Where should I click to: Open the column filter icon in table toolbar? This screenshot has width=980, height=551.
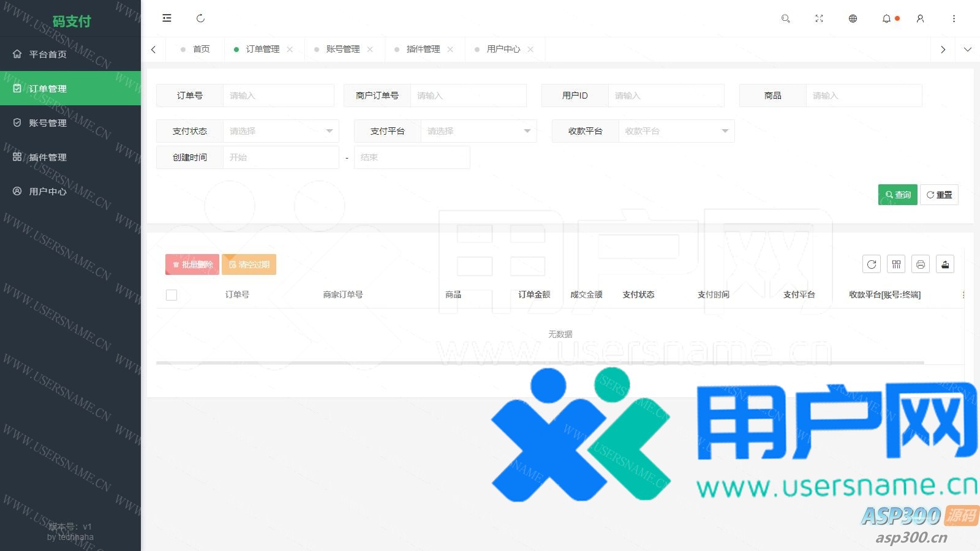click(896, 264)
